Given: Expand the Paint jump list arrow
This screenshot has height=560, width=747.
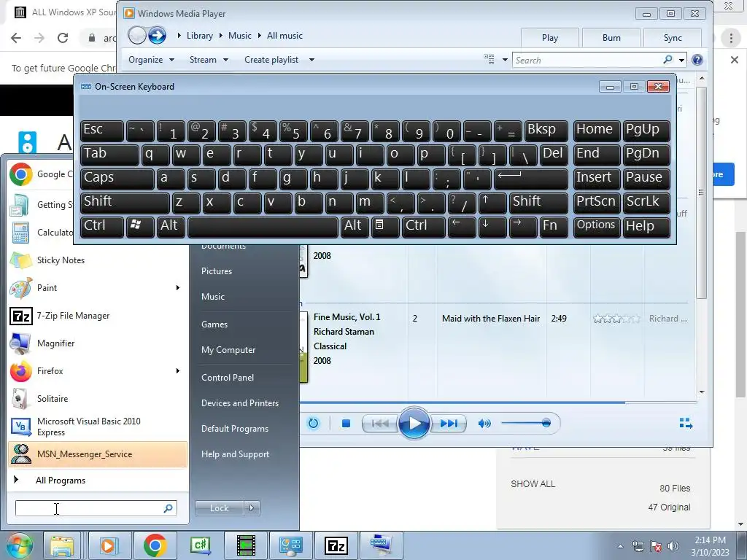Looking at the screenshot, I should coord(178,287).
